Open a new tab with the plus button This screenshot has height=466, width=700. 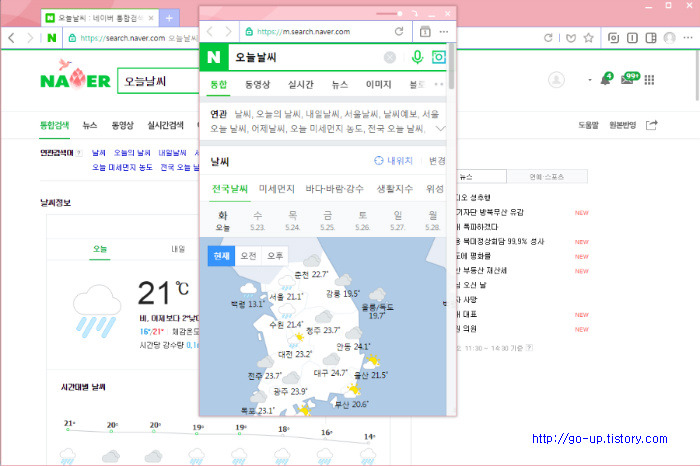coord(169,18)
